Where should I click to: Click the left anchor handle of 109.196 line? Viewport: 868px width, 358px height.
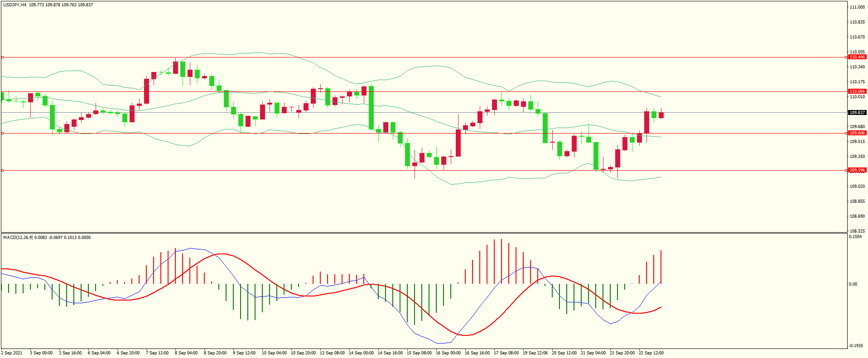[x=2, y=171]
